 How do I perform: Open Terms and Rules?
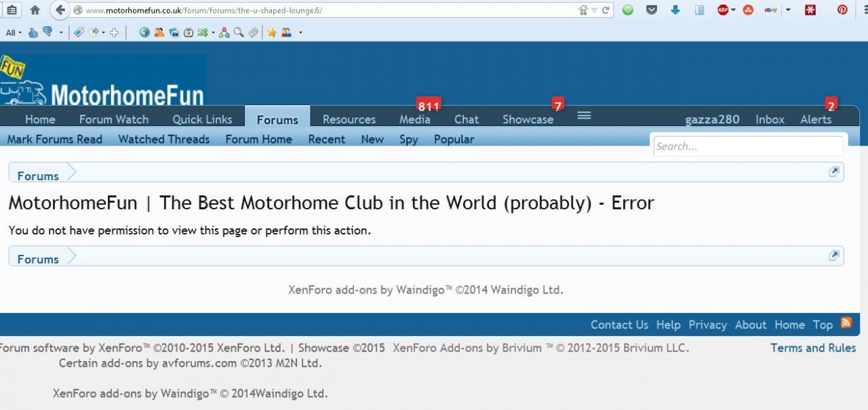(x=813, y=348)
